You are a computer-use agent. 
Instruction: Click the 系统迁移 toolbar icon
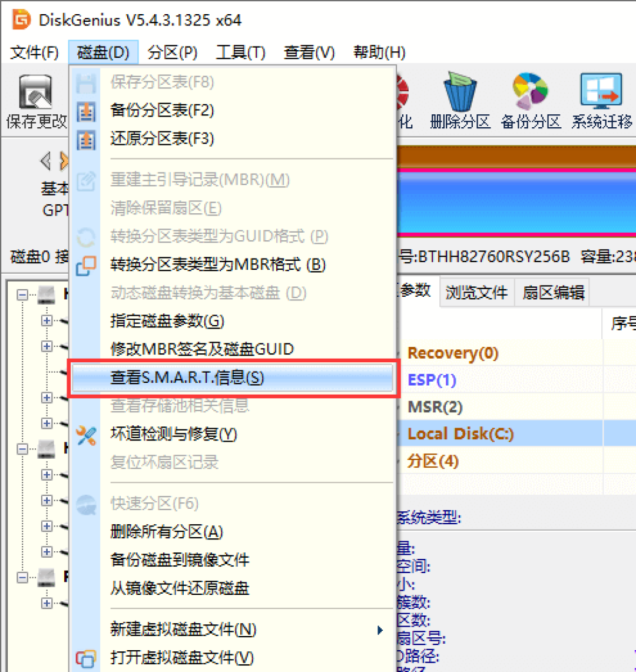click(601, 91)
